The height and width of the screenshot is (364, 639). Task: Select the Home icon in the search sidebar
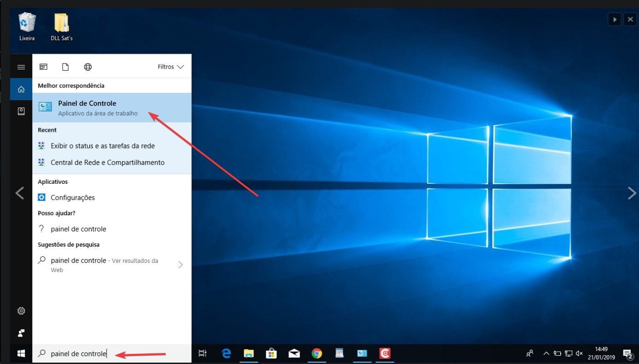[x=21, y=89]
